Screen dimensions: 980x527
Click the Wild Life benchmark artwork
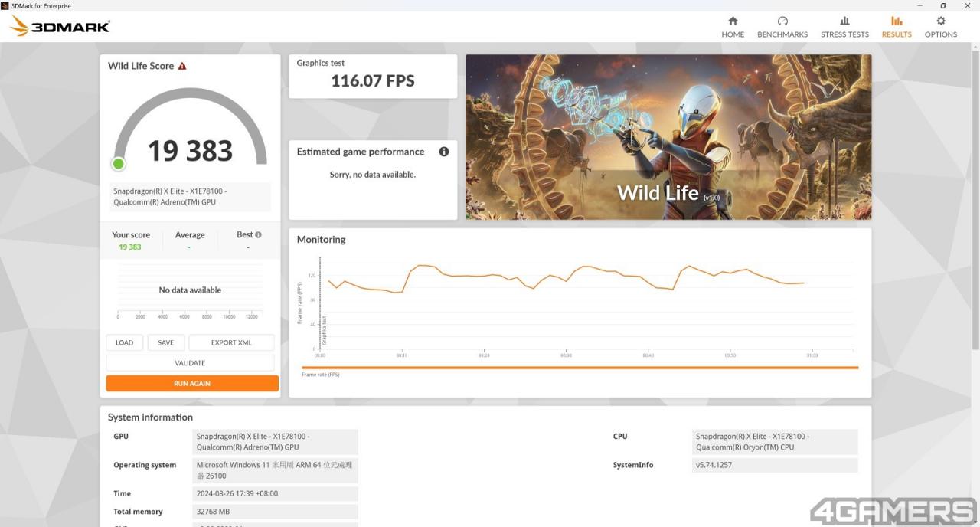(668, 137)
